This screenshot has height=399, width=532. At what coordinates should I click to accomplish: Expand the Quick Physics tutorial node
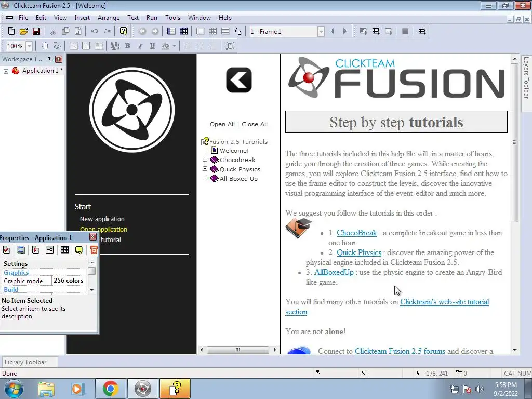(x=205, y=169)
